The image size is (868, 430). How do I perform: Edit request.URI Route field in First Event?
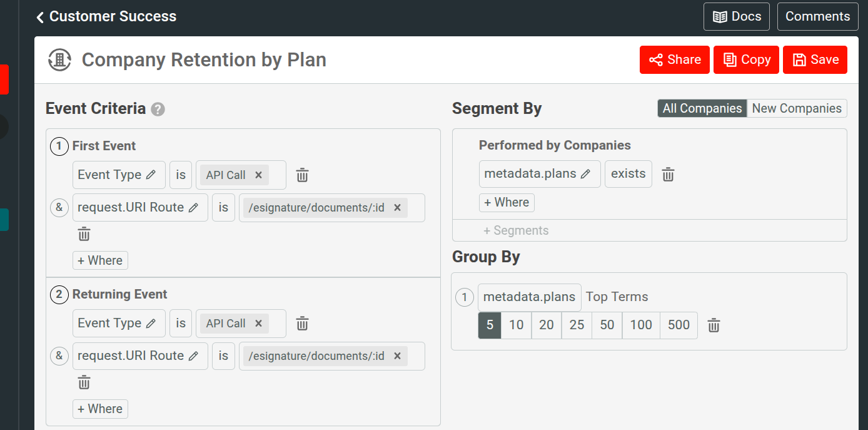[194, 207]
